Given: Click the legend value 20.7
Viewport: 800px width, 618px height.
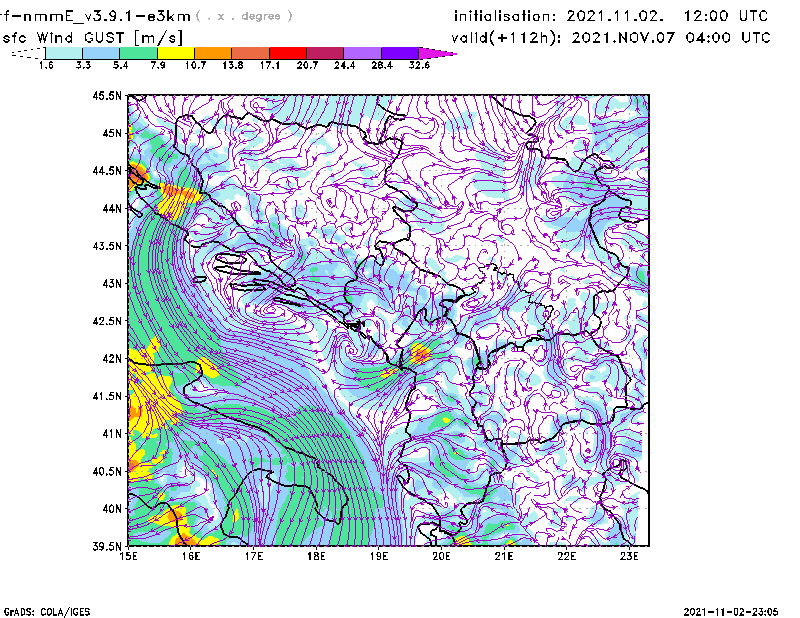Looking at the screenshot, I should tap(307, 65).
